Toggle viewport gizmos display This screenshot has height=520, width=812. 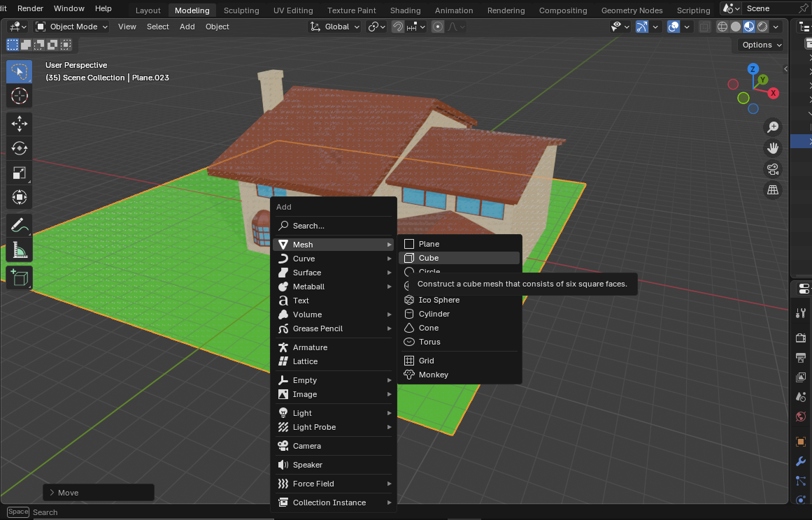[642, 27]
